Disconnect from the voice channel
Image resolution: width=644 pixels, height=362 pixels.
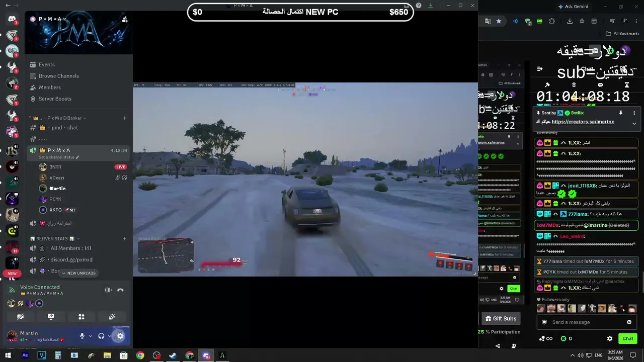tap(120, 290)
